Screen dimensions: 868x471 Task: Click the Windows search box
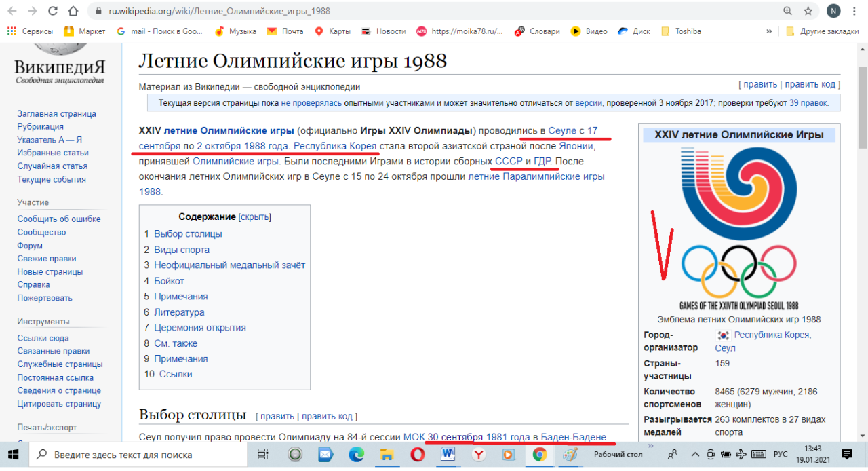coord(139,455)
